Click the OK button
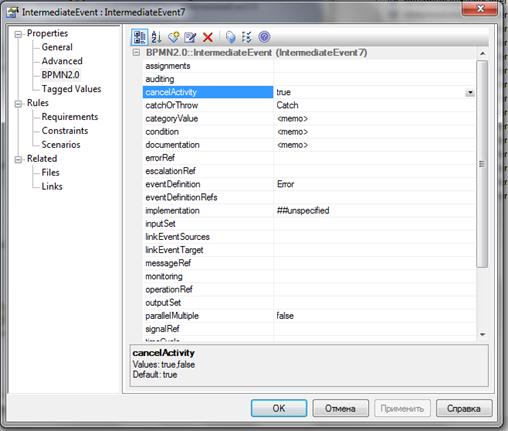The width and height of the screenshot is (508, 431). tap(279, 408)
